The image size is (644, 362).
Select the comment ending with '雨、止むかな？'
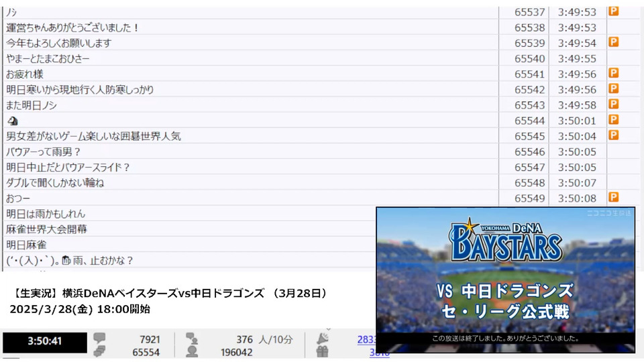(70, 261)
